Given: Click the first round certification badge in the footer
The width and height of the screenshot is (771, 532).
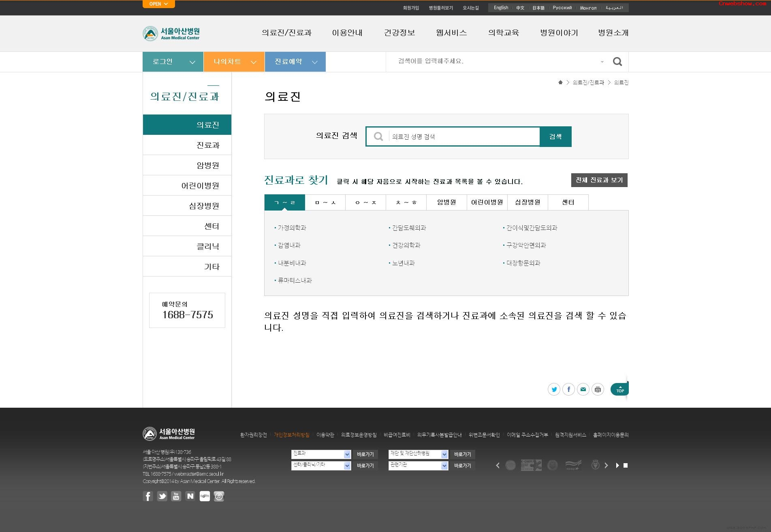Looking at the screenshot, I should (x=510, y=465).
